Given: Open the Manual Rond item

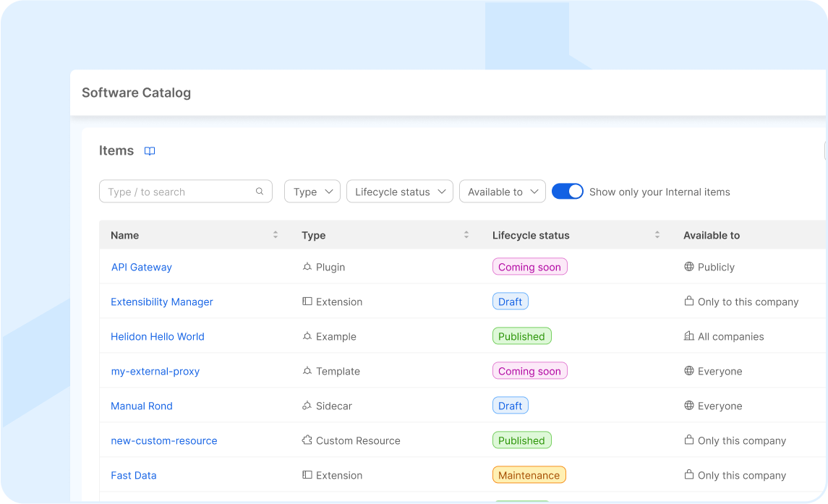Looking at the screenshot, I should tap(142, 406).
